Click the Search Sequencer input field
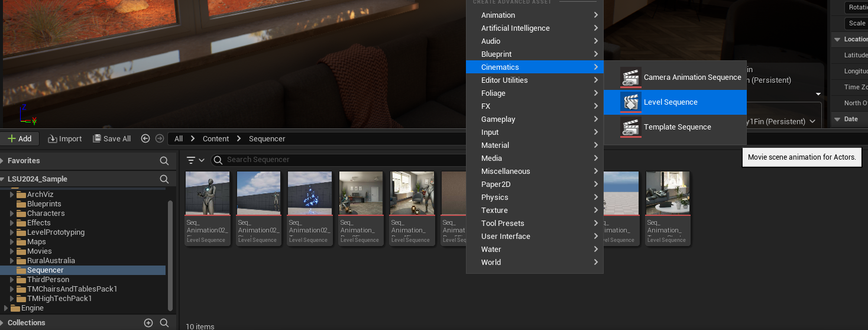868x330 pixels. pos(338,160)
